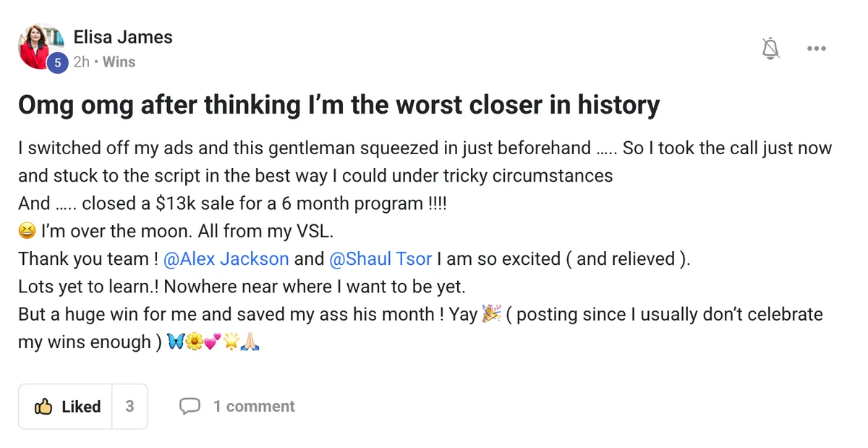This screenshot has width=868, height=448.
Task: Open the post via the 2h timestamp
Action: (82, 62)
